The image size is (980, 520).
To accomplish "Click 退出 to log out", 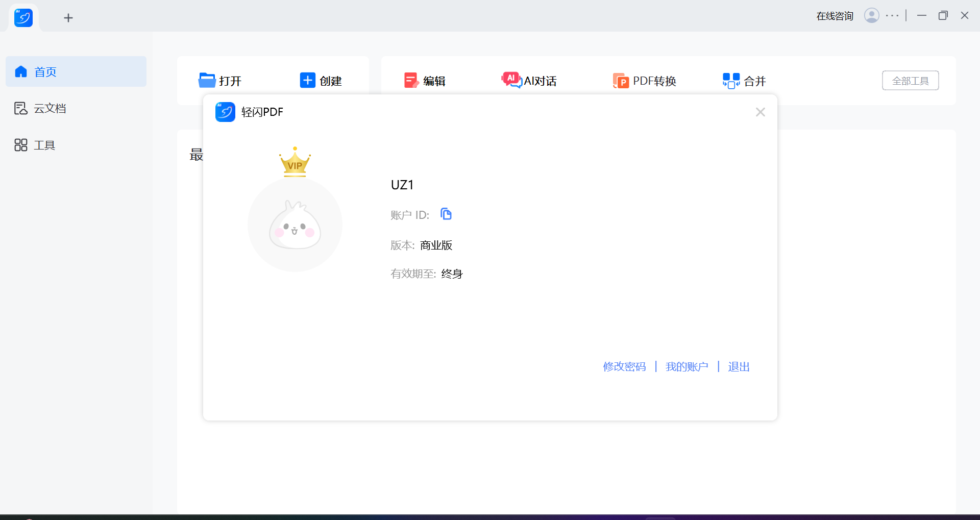I will 739,367.
